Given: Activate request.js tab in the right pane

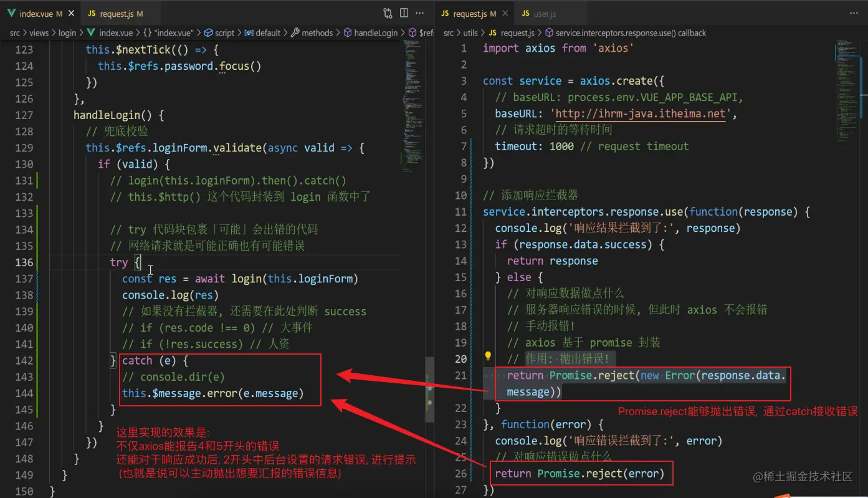Looking at the screenshot, I should pos(474,13).
